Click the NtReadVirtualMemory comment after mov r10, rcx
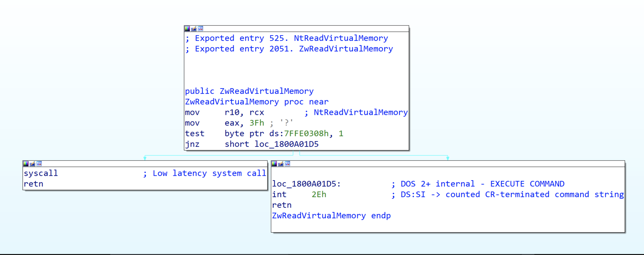 point(360,112)
